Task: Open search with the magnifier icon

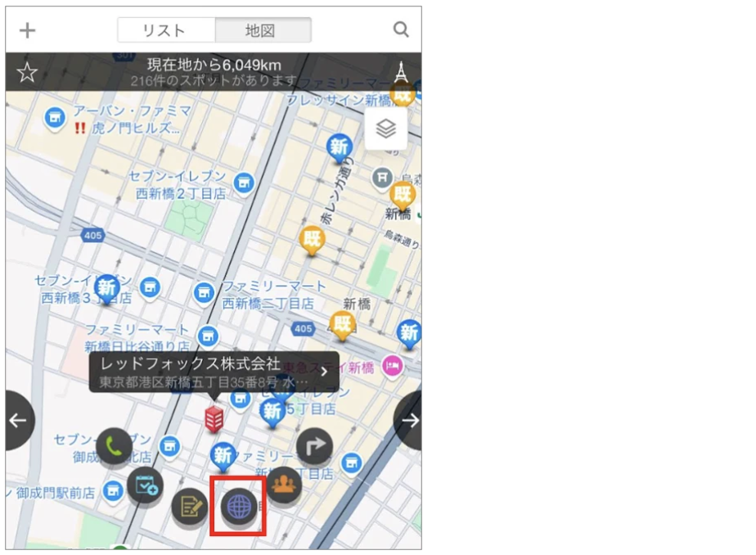Action: point(401,30)
